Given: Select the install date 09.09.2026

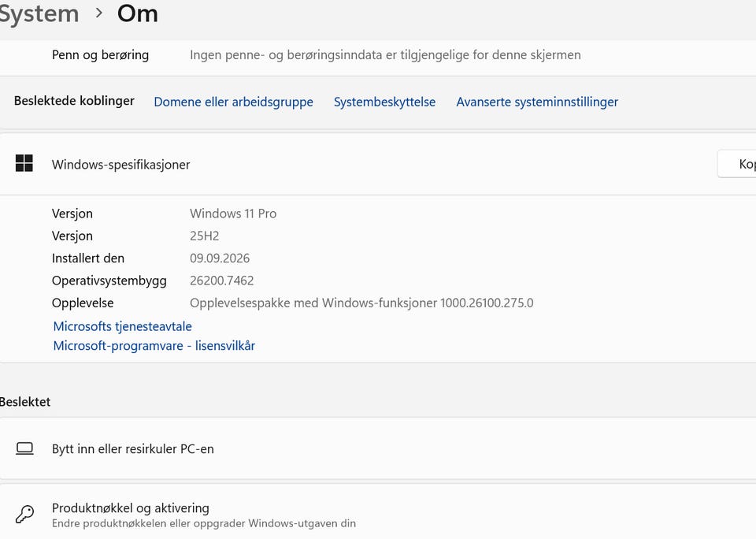Looking at the screenshot, I should (x=220, y=258).
